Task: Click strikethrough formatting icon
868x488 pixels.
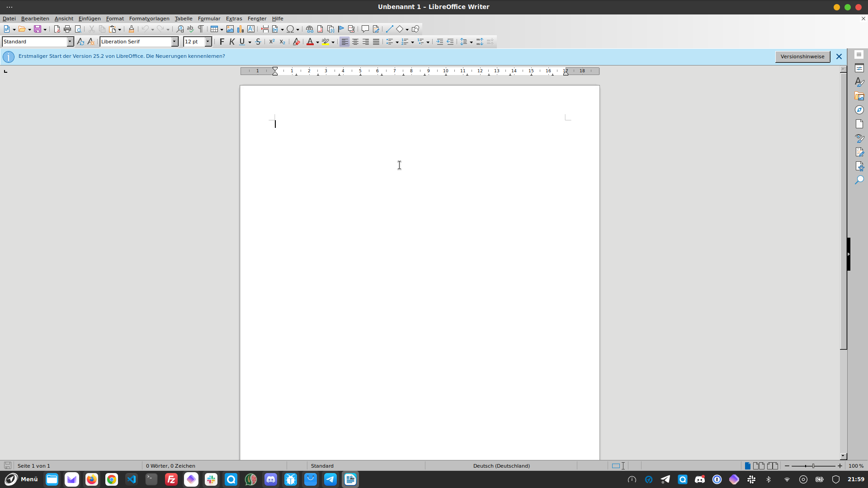Action: click(258, 42)
